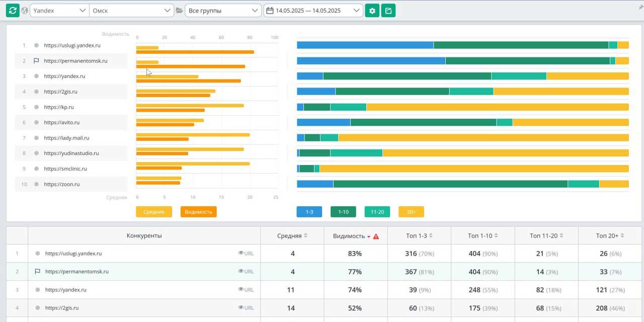
Task: Toggle URL eye icon for uslugi.yandex.ru row
Action: (241, 254)
